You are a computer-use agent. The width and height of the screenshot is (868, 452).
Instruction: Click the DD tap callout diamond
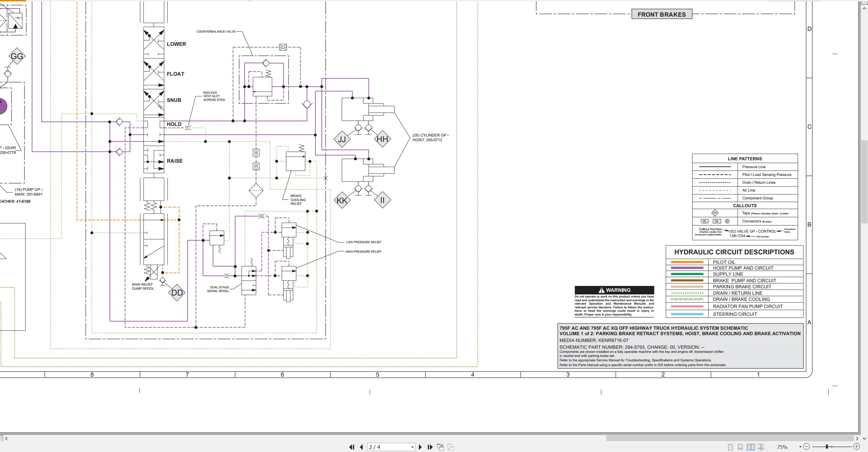tap(177, 292)
